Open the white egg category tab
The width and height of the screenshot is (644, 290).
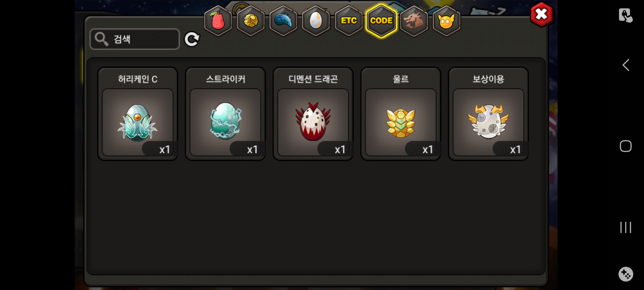pos(316,21)
